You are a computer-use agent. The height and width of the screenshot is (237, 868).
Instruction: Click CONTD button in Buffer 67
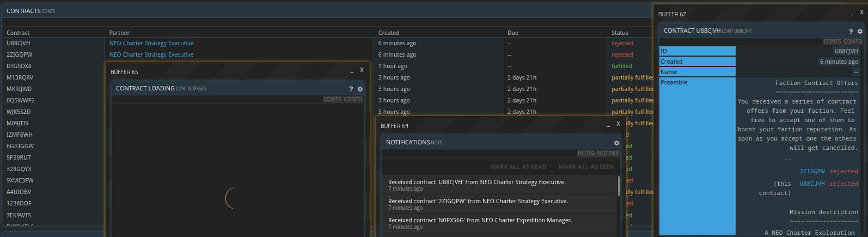point(853,41)
